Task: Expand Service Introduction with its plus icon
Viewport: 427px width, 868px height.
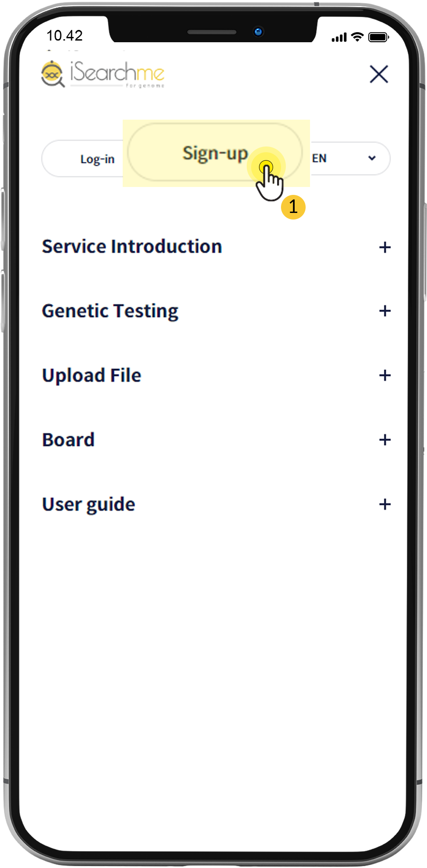Action: (385, 247)
